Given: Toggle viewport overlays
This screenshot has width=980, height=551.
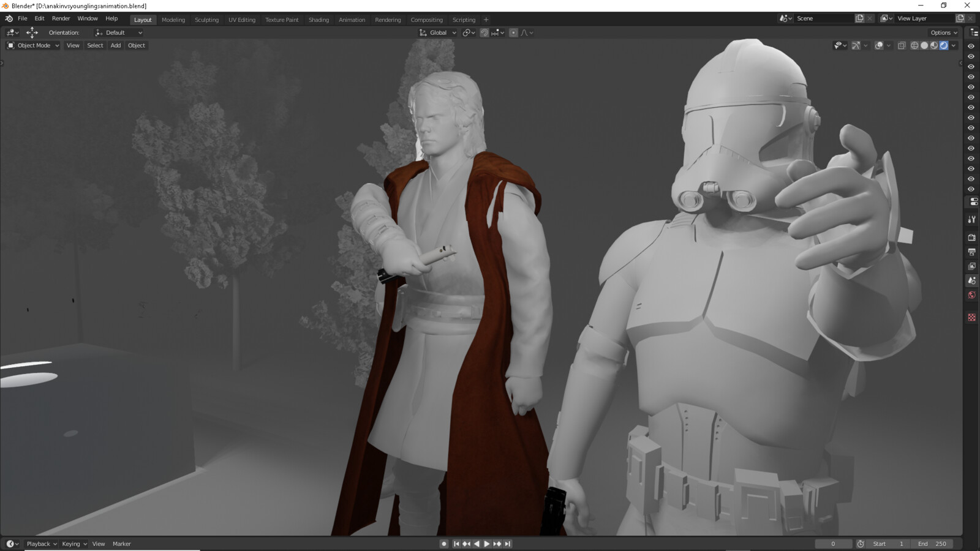Looking at the screenshot, I should pos(879,45).
